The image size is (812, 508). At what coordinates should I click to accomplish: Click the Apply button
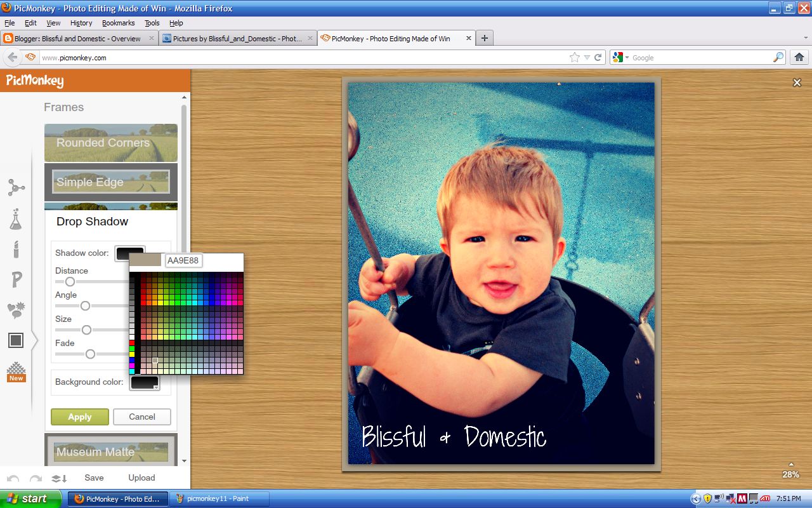(x=80, y=417)
